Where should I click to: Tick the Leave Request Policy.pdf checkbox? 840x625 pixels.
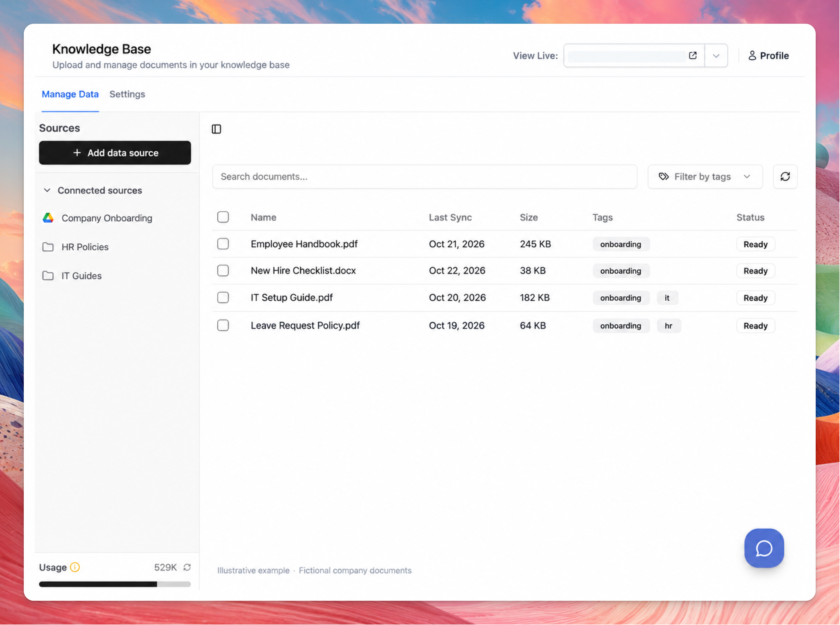[223, 325]
